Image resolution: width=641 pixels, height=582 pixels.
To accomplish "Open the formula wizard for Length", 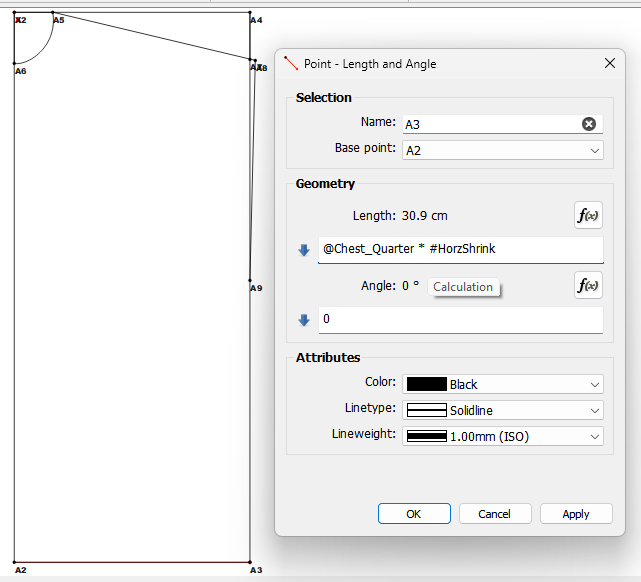I will point(588,215).
